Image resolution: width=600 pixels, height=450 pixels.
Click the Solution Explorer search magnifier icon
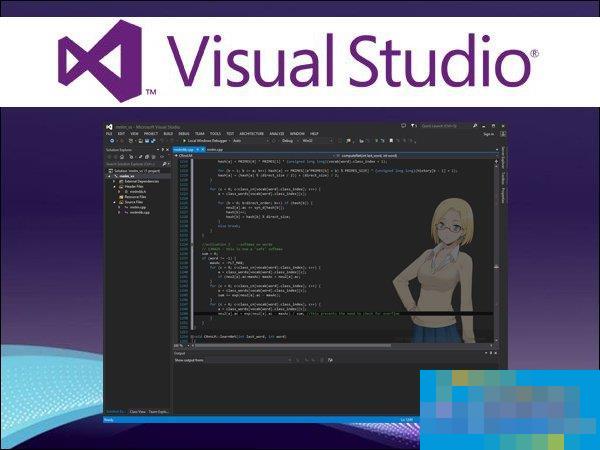point(164,164)
